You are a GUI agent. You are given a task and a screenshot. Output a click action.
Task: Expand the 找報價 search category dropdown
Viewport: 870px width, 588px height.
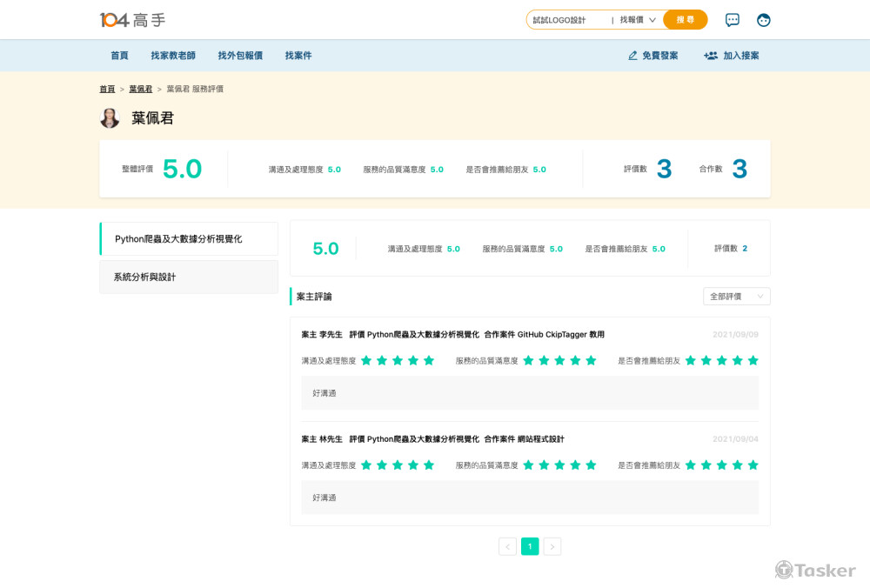click(x=638, y=20)
